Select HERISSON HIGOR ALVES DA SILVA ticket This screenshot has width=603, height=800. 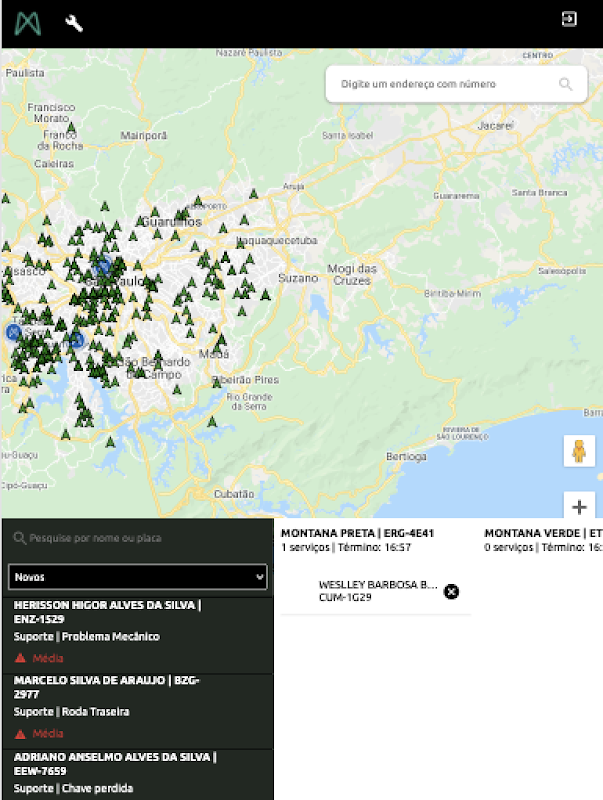(138, 636)
